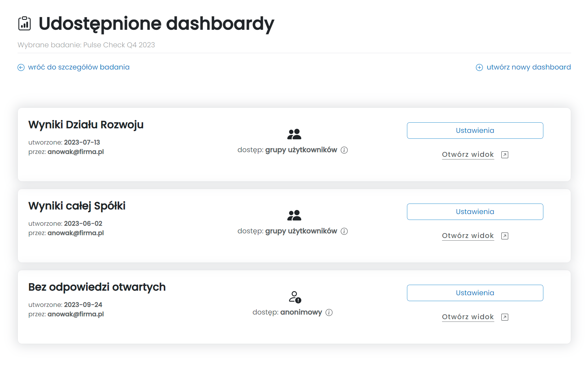588x370 pixels.
Task: Open Ustawienia for Wyniki całej Spółki
Action: pos(475,212)
